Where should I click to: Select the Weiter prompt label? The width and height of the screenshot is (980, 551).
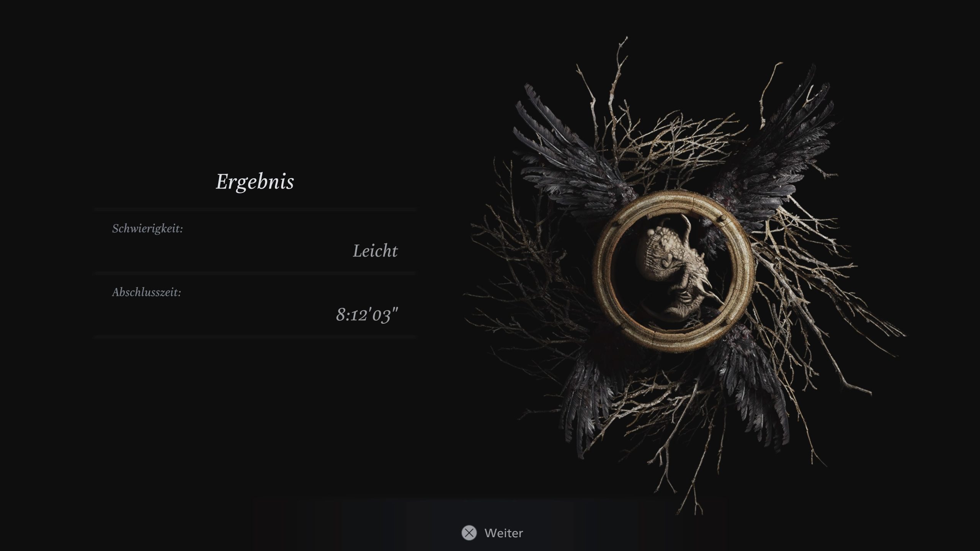coord(503,533)
